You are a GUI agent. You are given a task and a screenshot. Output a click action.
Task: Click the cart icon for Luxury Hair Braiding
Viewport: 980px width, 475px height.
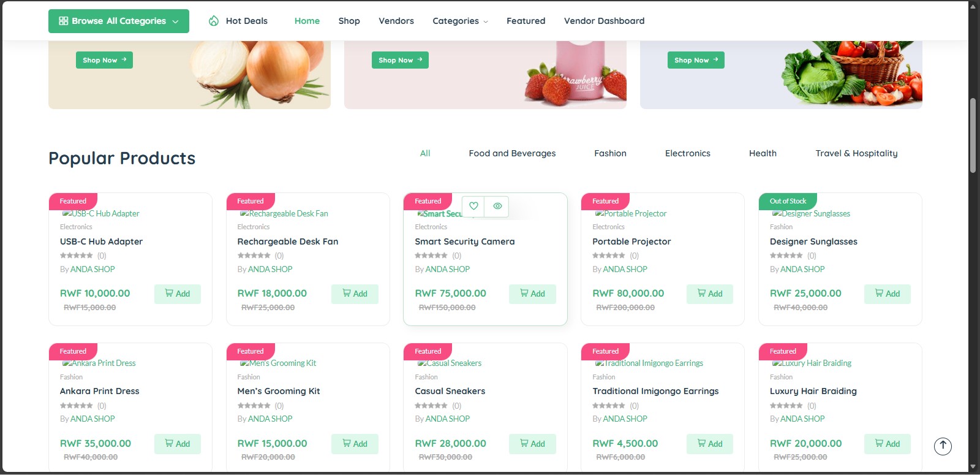(x=879, y=443)
